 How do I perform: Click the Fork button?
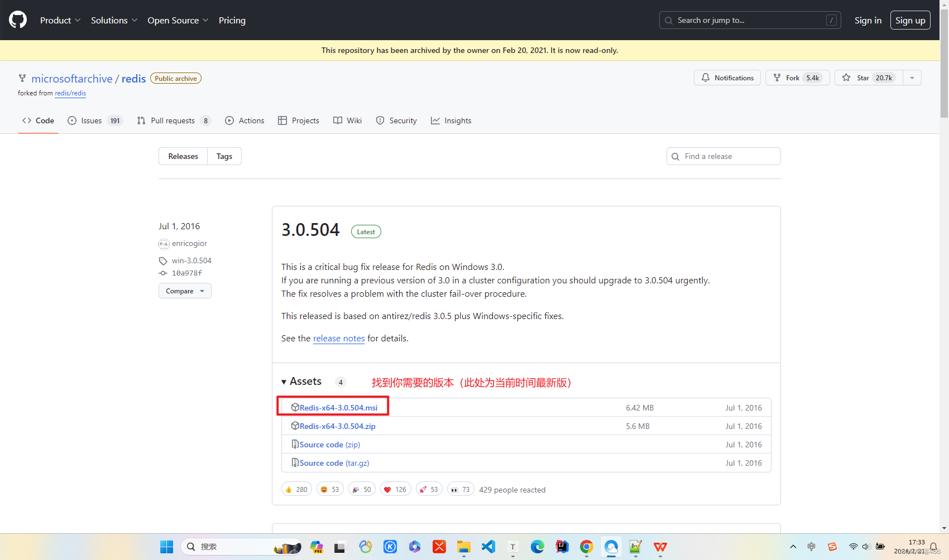tap(797, 78)
